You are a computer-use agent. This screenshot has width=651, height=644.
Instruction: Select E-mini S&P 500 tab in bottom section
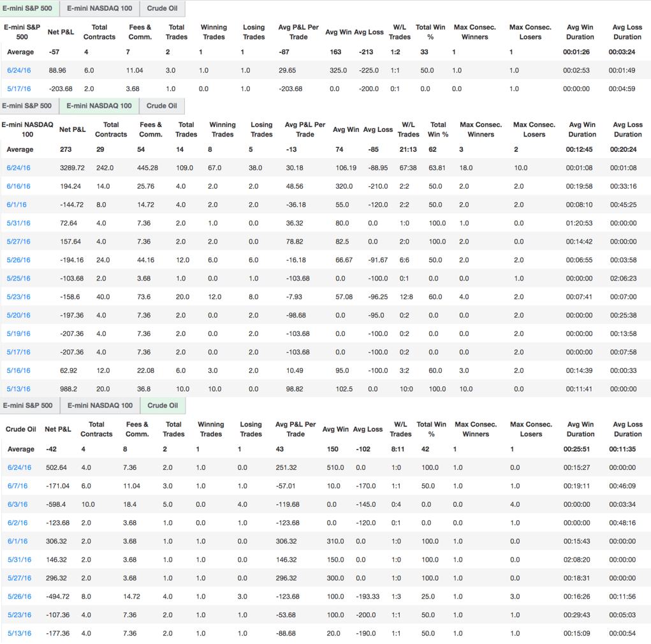point(27,405)
